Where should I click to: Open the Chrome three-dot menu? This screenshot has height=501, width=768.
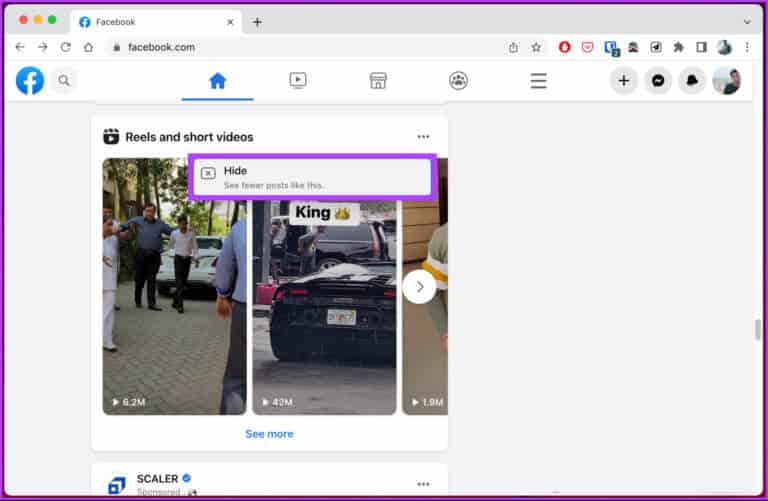[x=747, y=47]
